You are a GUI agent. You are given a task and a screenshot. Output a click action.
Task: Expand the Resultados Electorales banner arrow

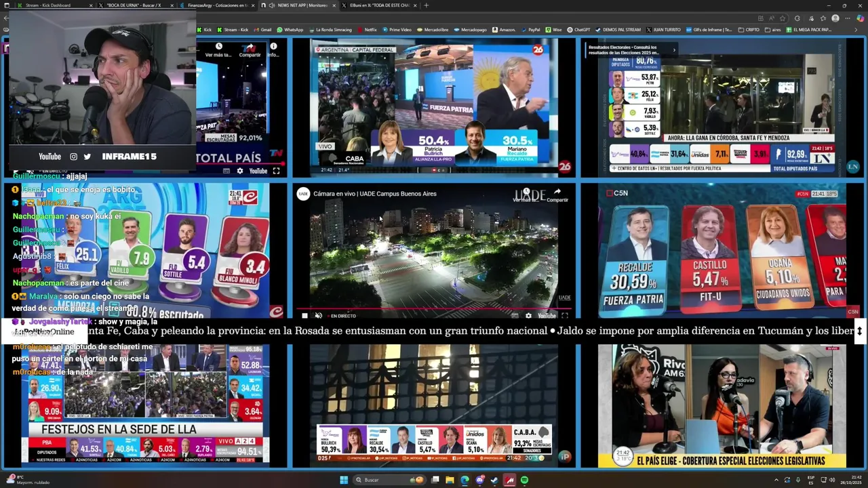(673, 49)
